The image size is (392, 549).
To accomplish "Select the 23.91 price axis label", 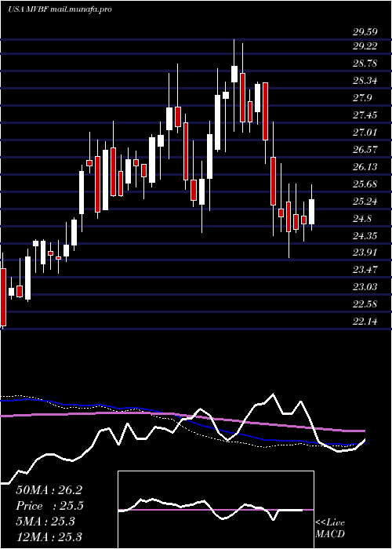I will coord(365,253).
